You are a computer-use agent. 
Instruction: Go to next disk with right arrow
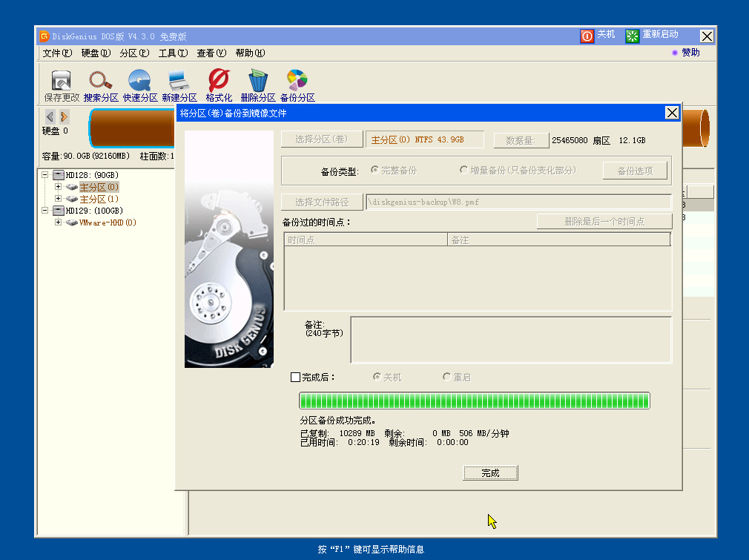click(x=64, y=116)
